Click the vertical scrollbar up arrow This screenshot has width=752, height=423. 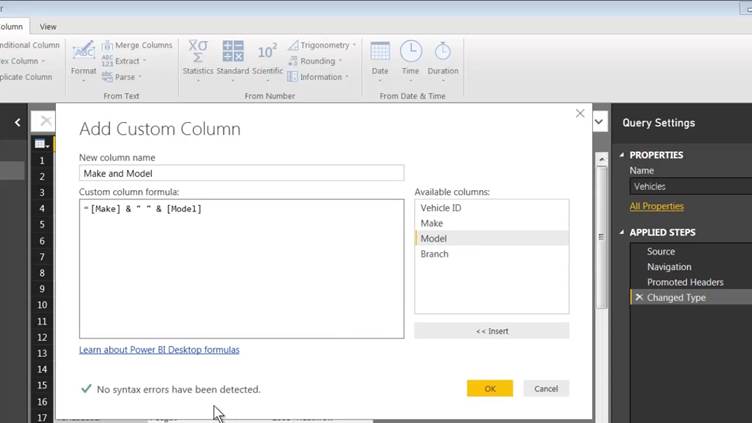(601, 159)
